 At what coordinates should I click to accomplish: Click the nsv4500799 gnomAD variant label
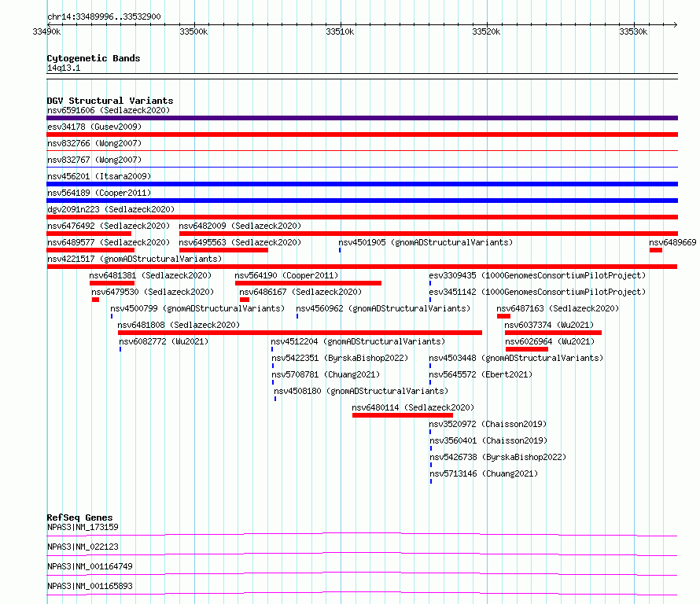point(197,308)
